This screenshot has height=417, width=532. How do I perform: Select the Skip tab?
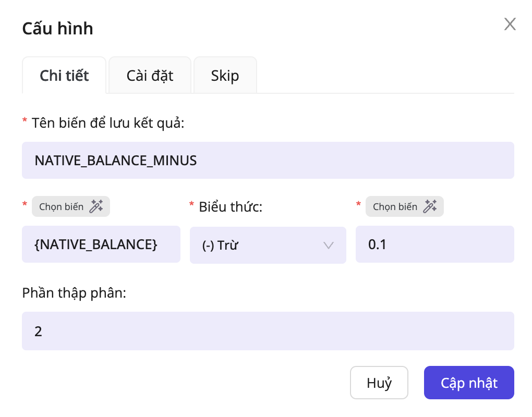click(x=225, y=76)
